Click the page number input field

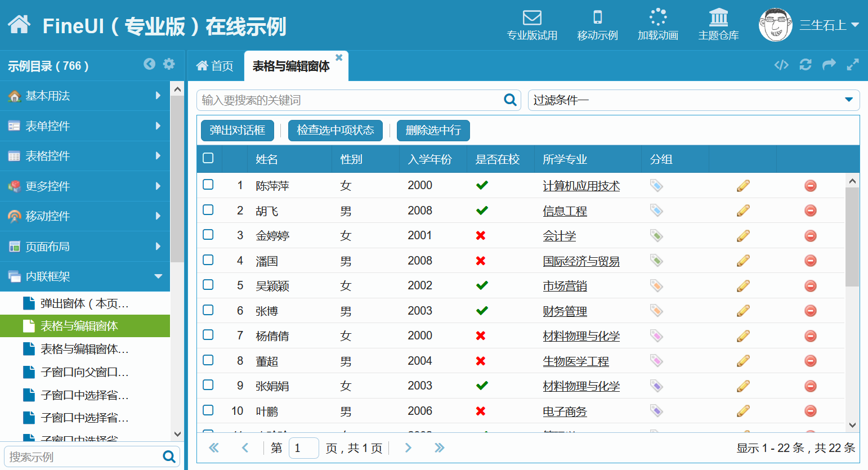(x=303, y=448)
